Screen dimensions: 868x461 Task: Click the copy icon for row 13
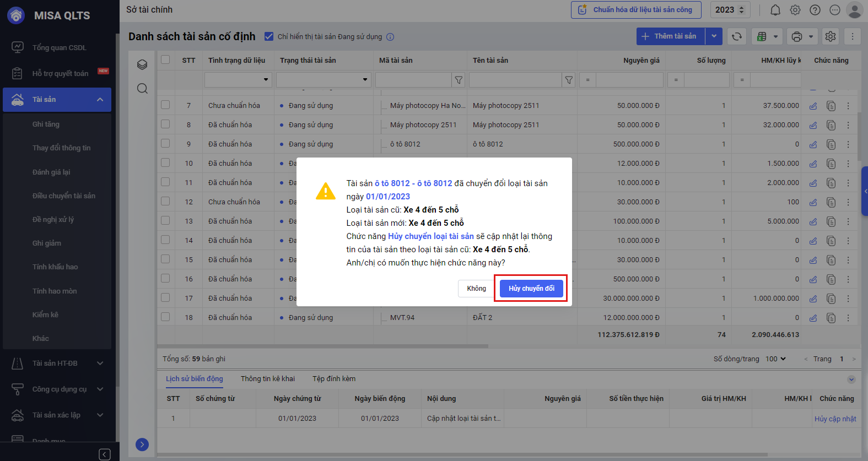tap(831, 221)
